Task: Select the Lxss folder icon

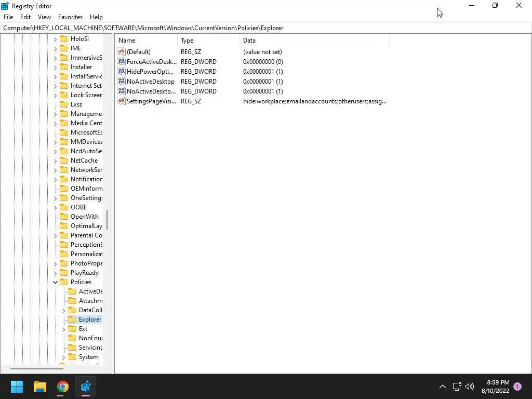Action: point(64,104)
